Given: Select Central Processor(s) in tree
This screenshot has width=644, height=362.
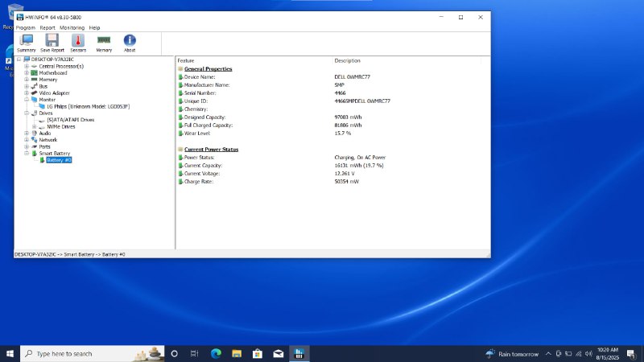Looking at the screenshot, I should pos(61,66).
